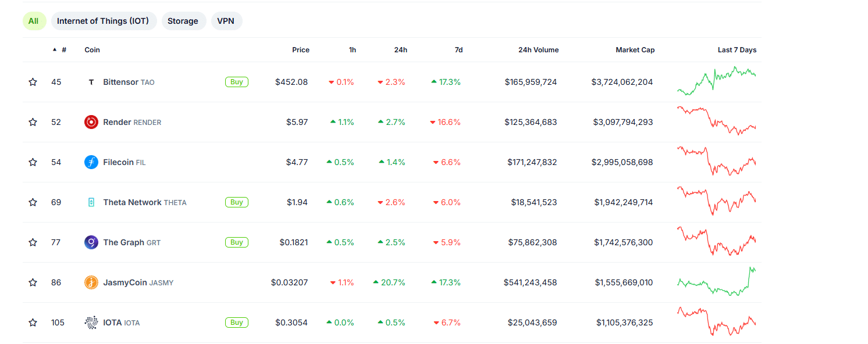This screenshot has width=868, height=344.
Task: Click The Graph GRT logo icon
Action: point(91,242)
